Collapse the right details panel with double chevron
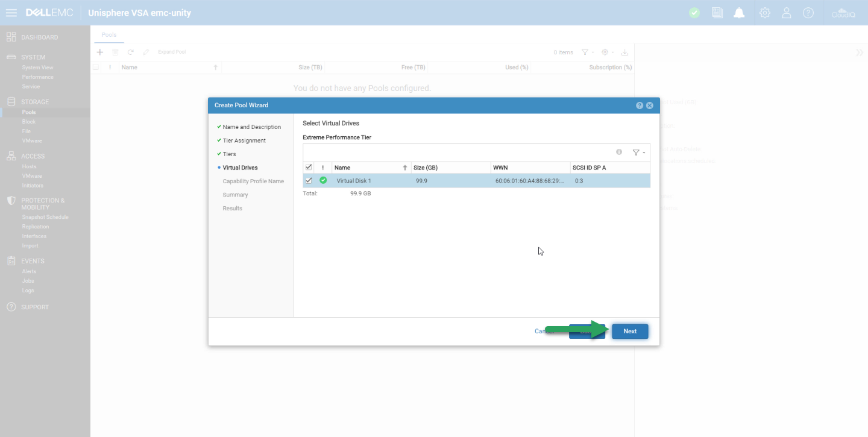The width and height of the screenshot is (868, 437). click(x=860, y=52)
